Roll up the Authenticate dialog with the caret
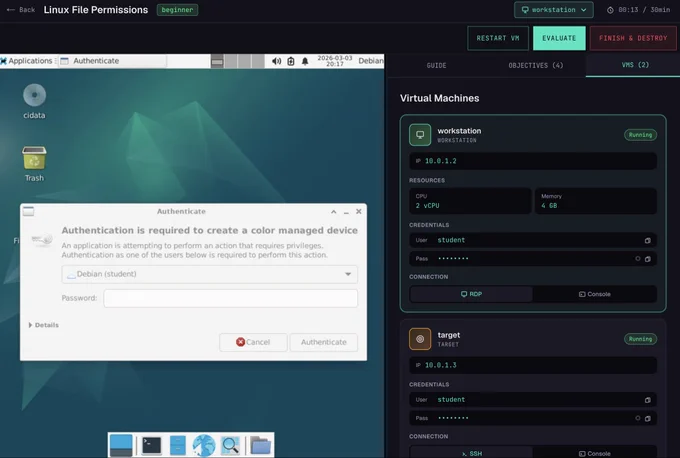The width and height of the screenshot is (680, 458). [333, 212]
